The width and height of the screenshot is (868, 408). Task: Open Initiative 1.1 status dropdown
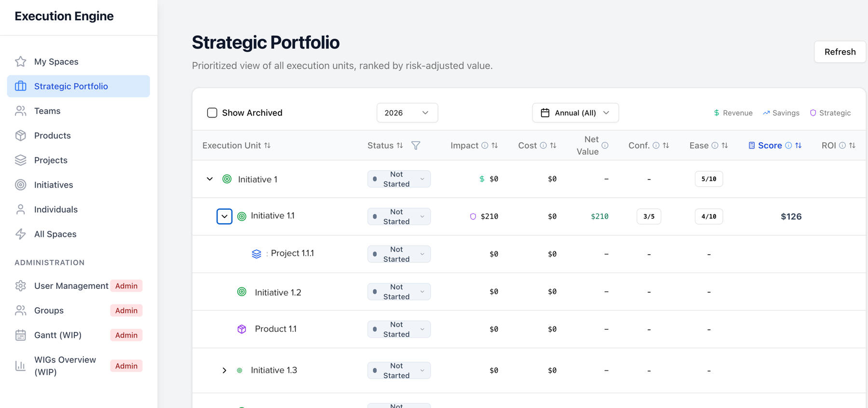[x=399, y=217]
